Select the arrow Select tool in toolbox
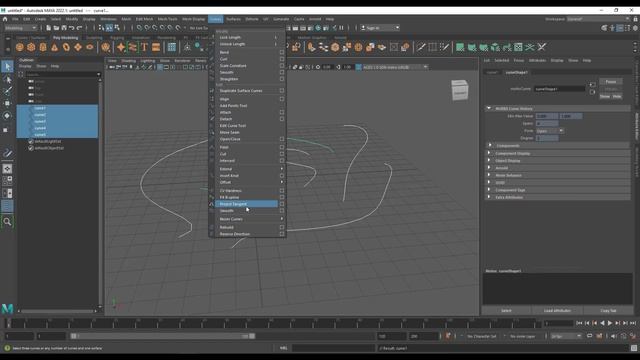This screenshot has height=360, width=640. [7, 67]
